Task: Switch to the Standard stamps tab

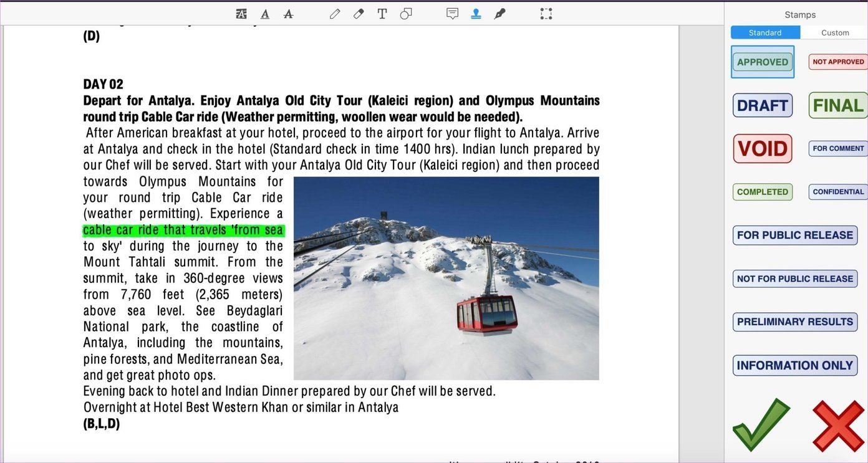Action: coord(765,32)
